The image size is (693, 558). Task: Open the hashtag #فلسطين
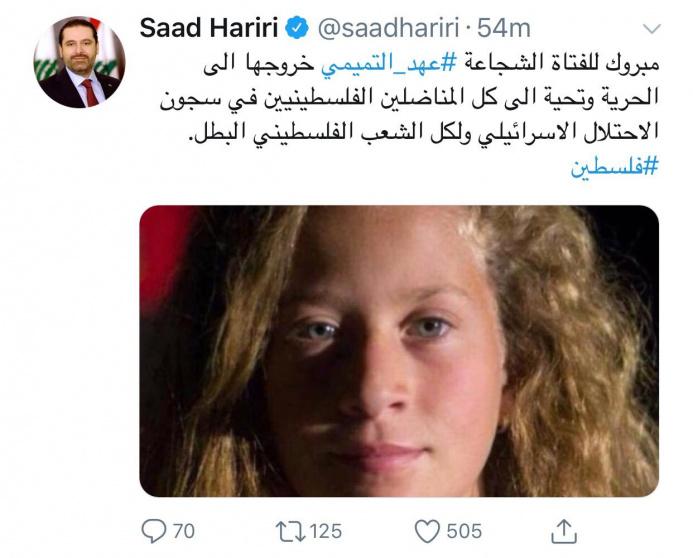[x=614, y=166]
